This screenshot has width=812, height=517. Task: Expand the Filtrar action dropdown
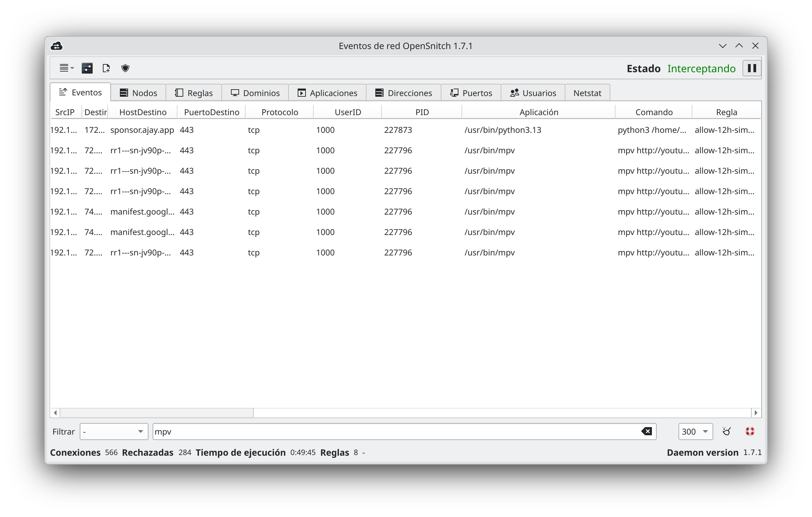point(114,432)
